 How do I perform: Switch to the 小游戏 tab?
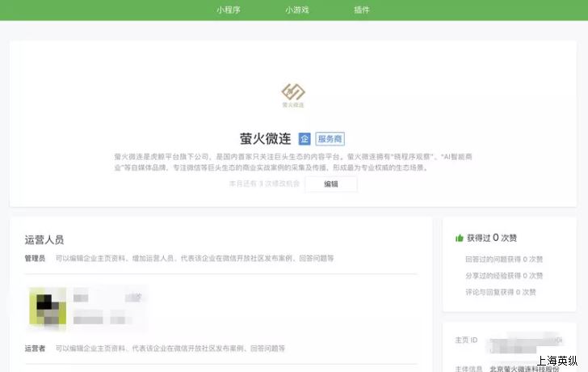pos(297,11)
